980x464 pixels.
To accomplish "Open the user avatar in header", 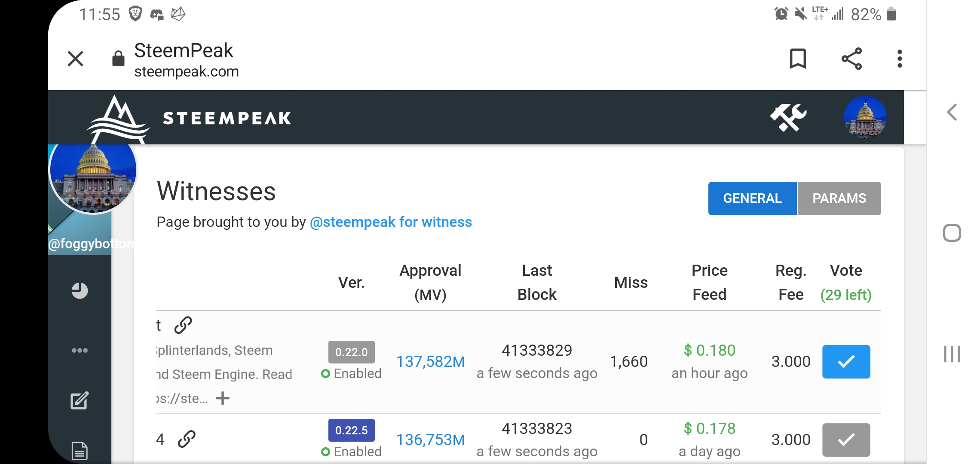I will [x=865, y=117].
